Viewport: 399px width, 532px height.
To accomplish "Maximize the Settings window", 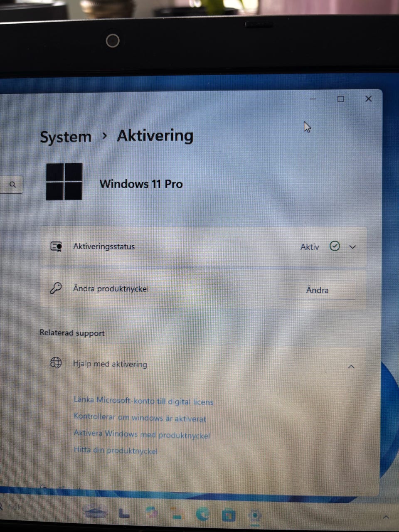I will pyautogui.click(x=340, y=99).
